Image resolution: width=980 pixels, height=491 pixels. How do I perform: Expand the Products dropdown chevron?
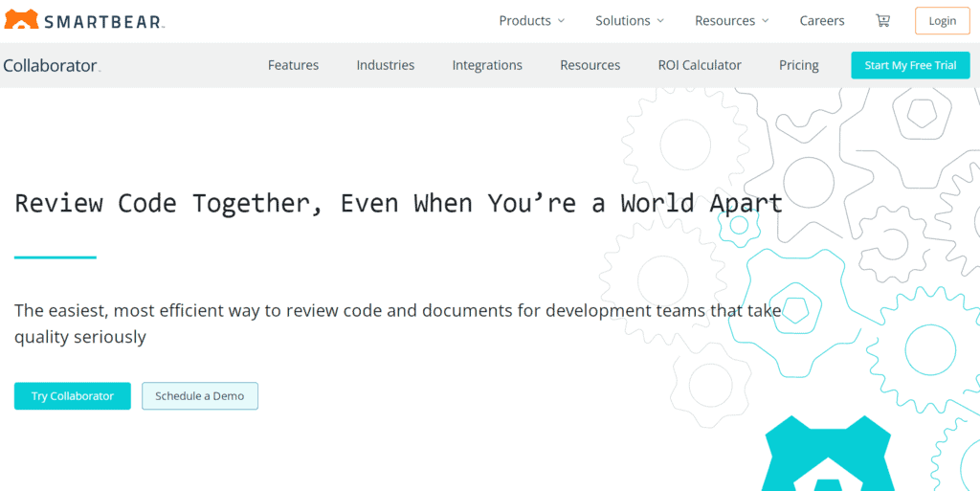click(561, 21)
